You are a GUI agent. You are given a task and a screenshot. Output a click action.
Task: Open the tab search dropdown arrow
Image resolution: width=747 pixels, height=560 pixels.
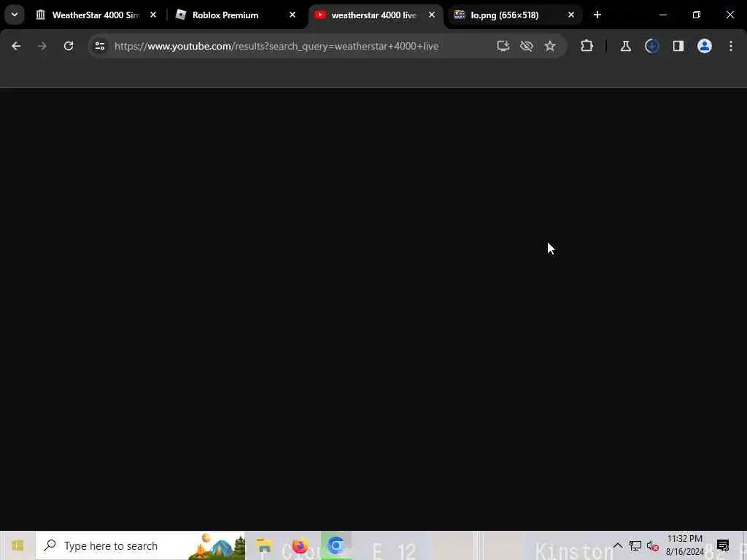click(x=15, y=15)
